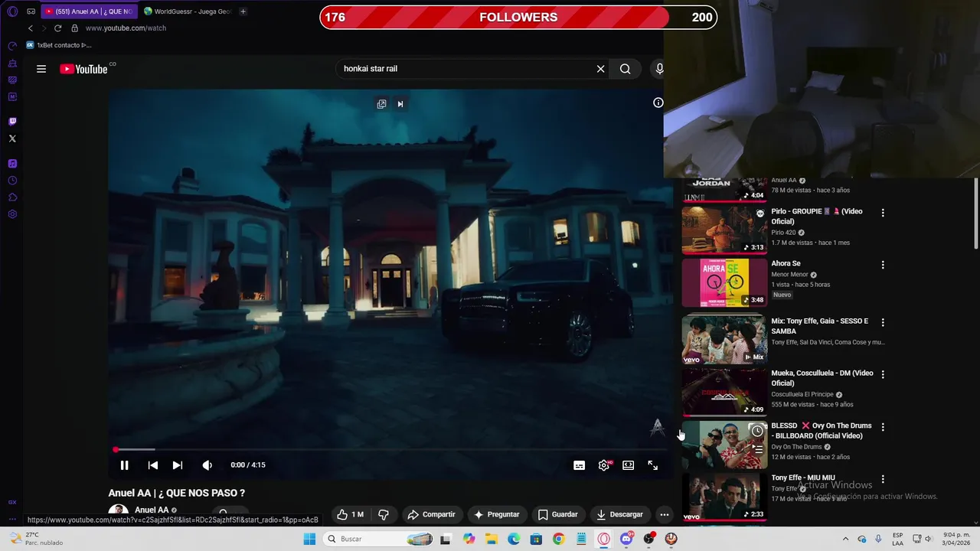Click the Preguntar button
The image size is (980, 551).
[x=496, y=514]
